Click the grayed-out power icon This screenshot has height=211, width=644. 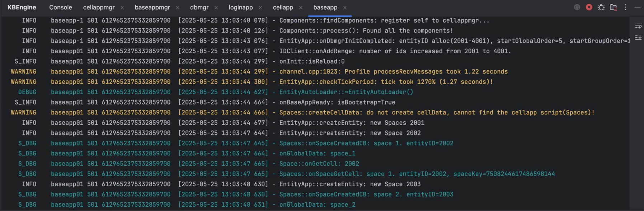577,7
